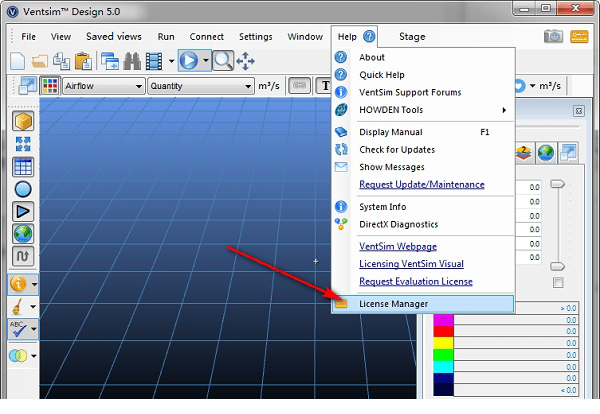Expand arrow next to orange info icon

tap(34, 284)
